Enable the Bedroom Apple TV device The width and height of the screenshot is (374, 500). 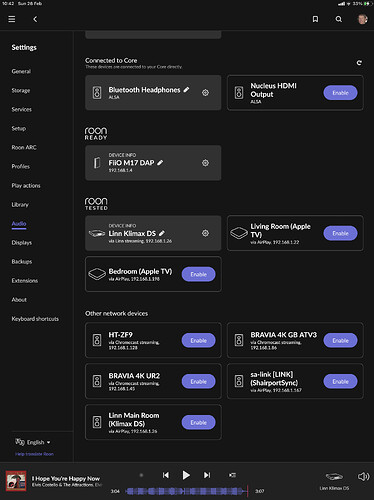[198, 274]
